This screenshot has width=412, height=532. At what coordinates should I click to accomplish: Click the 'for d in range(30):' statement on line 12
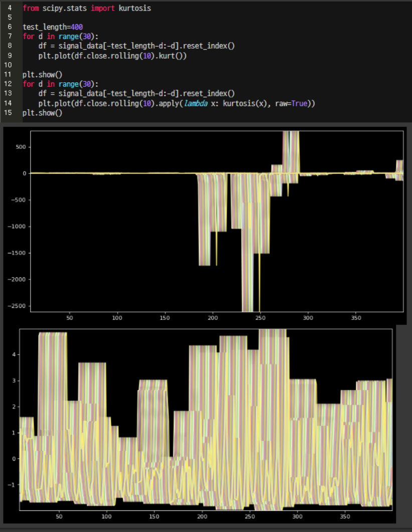(61, 84)
